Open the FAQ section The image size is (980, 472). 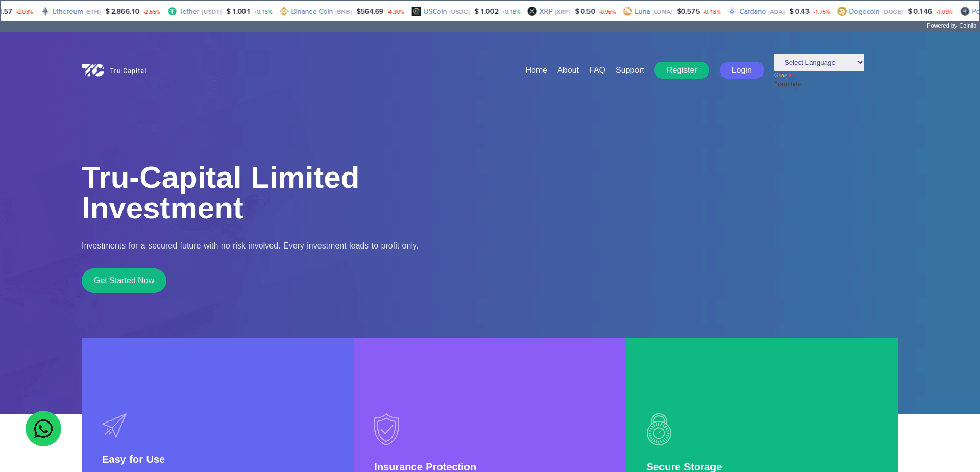pyautogui.click(x=597, y=70)
